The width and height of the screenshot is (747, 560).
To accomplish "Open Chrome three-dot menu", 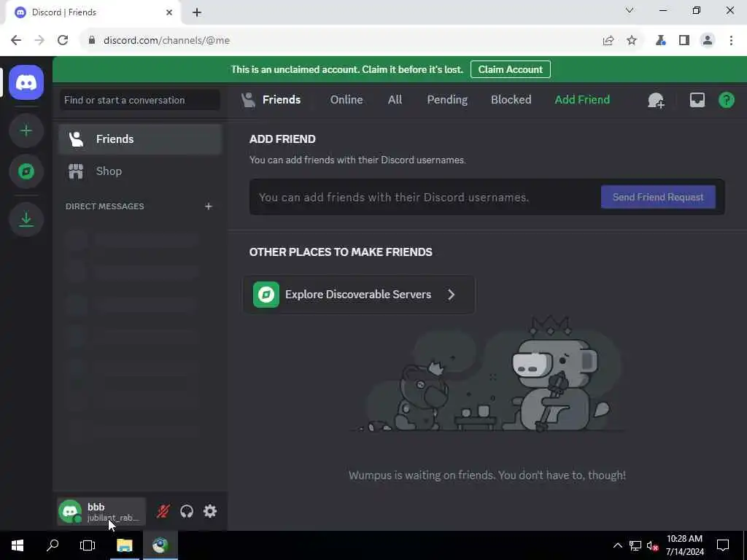I will [731, 41].
